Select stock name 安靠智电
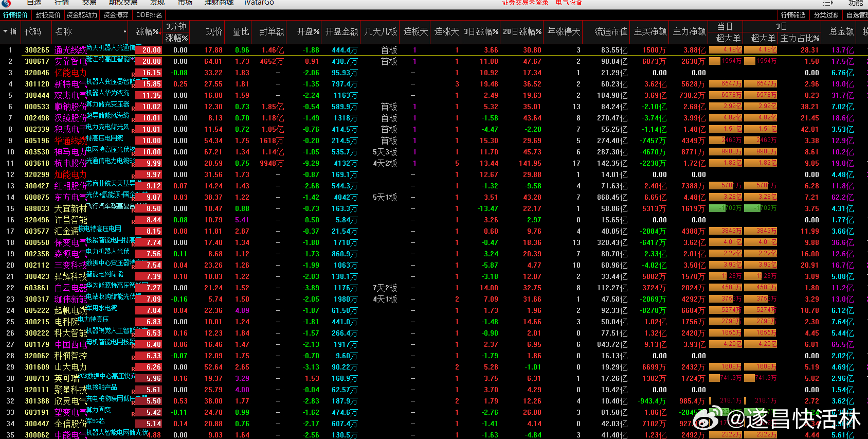The width and height of the screenshot is (868, 439). click(x=70, y=62)
